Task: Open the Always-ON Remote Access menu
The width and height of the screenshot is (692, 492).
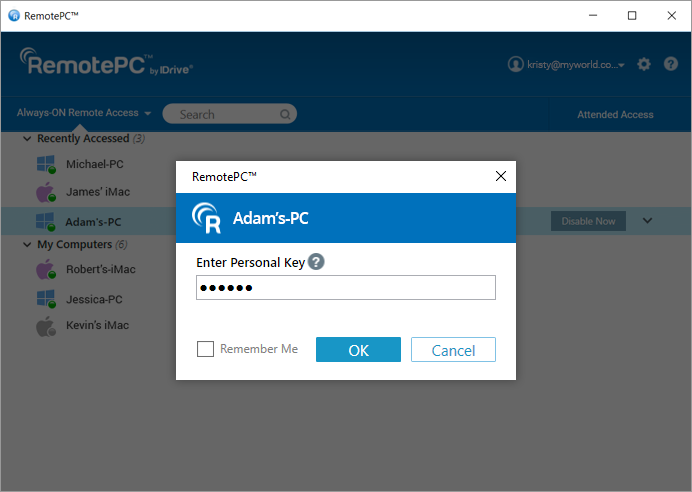Action: point(84,114)
